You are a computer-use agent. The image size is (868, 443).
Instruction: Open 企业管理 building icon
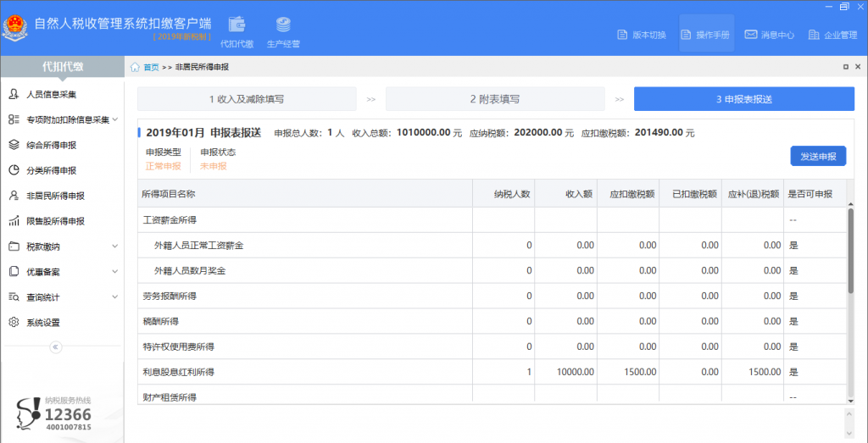point(814,35)
